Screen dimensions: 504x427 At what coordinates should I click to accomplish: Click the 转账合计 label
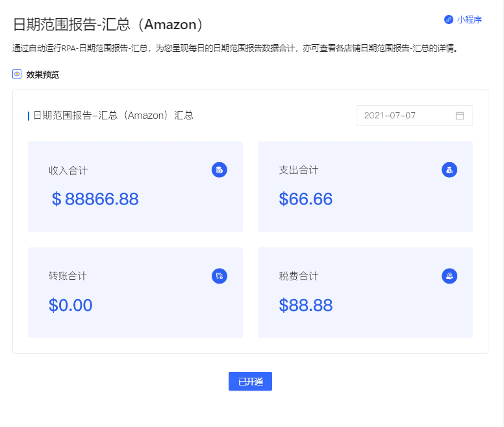click(x=68, y=276)
